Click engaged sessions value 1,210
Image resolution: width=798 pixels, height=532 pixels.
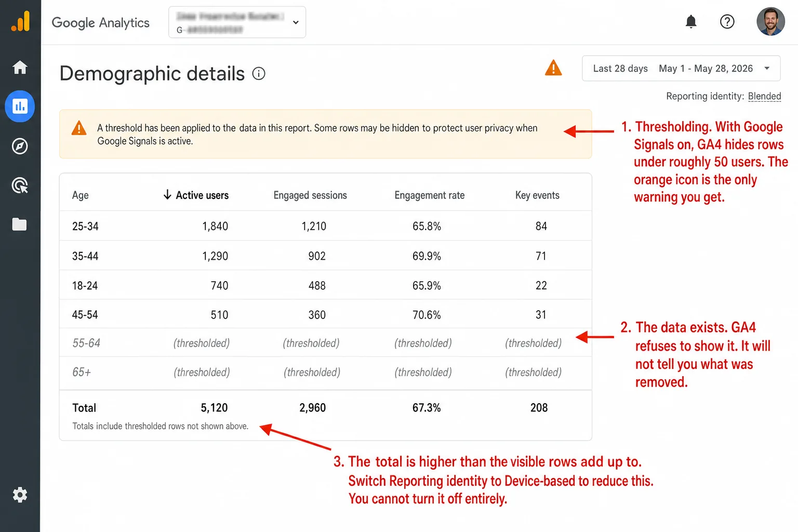(314, 226)
